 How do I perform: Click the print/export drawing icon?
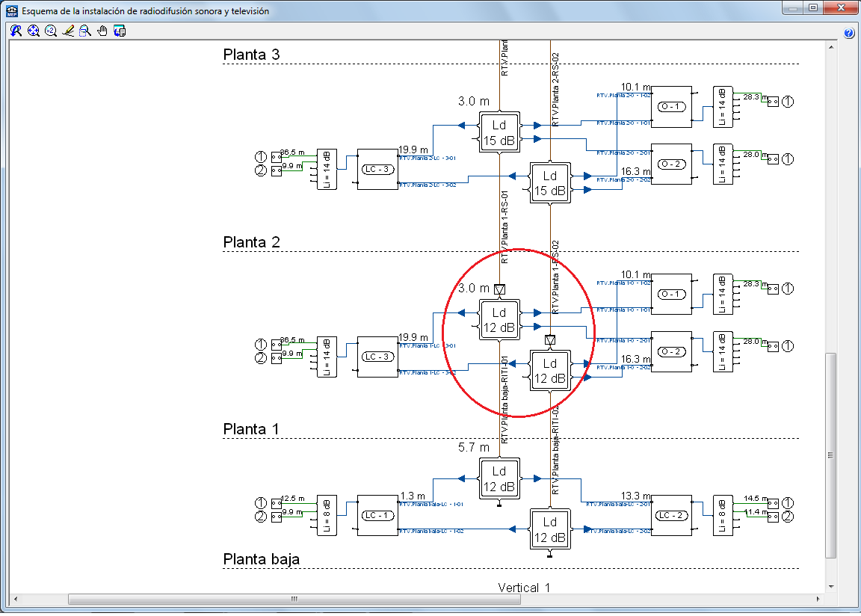[x=120, y=31]
